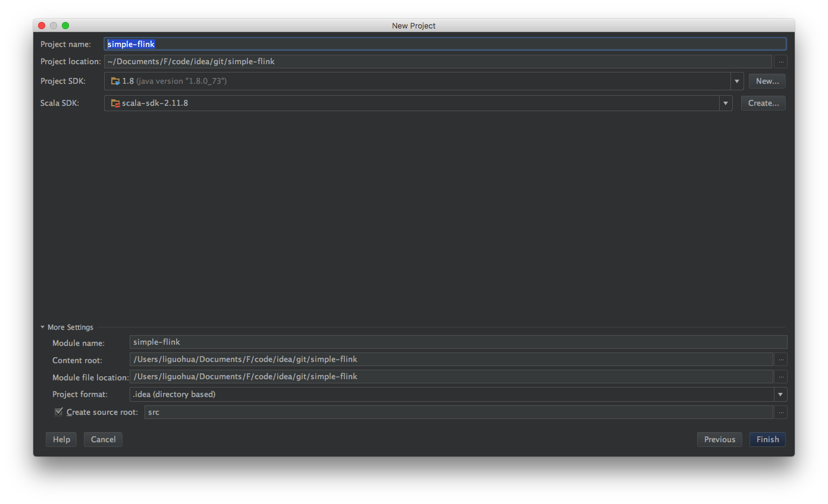The height and width of the screenshot is (504, 828).
Task: Click the browse button for Content root
Action: point(780,359)
